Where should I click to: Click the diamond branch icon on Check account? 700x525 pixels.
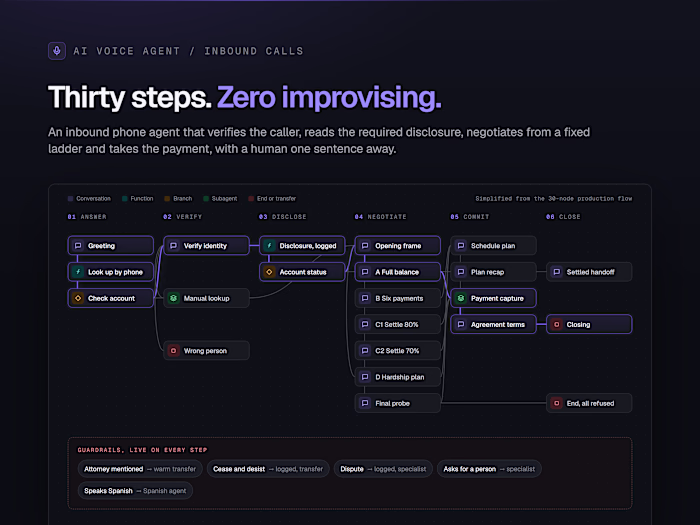(x=78, y=298)
